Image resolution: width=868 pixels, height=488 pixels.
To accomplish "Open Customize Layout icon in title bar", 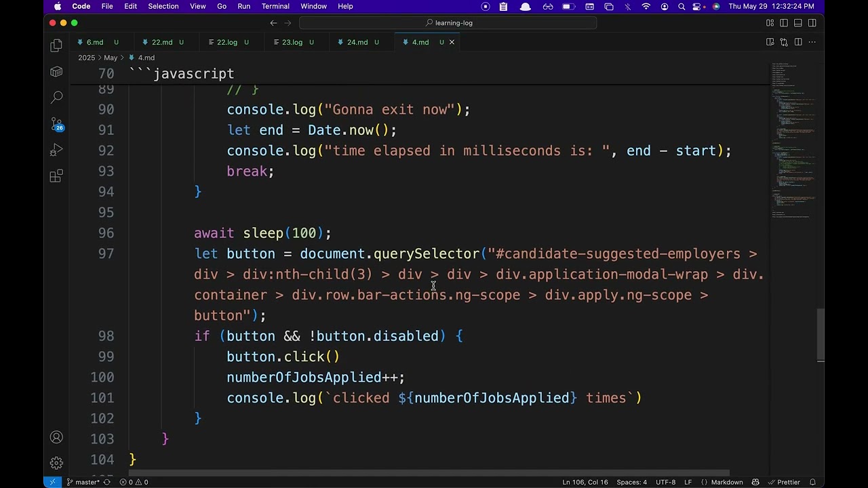I will point(770,23).
